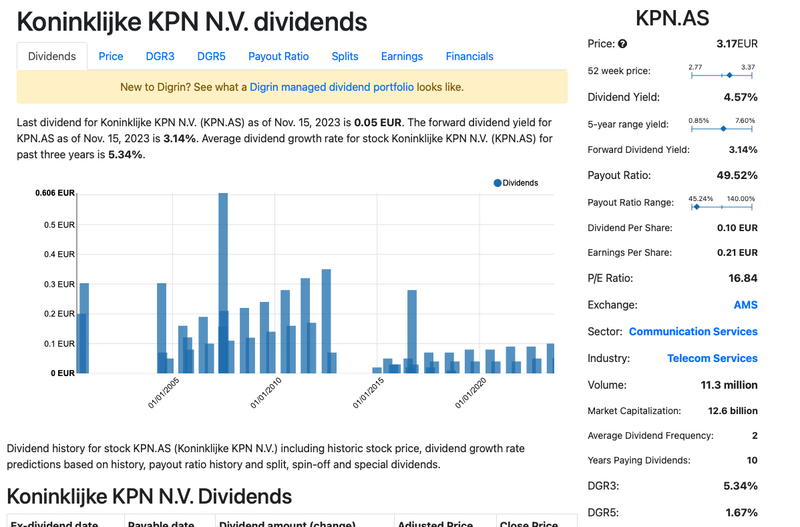Click the 01/01/2010 axis label
This screenshot has height=527, width=800.
[266, 393]
